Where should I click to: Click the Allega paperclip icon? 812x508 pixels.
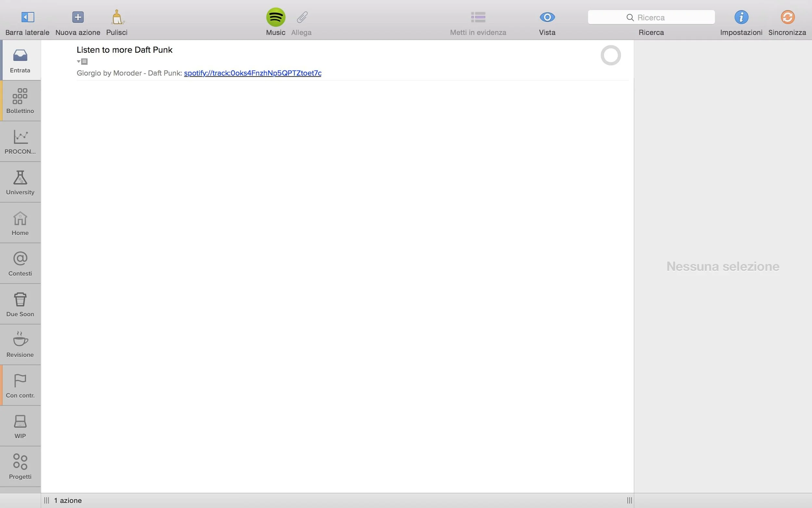pyautogui.click(x=302, y=17)
